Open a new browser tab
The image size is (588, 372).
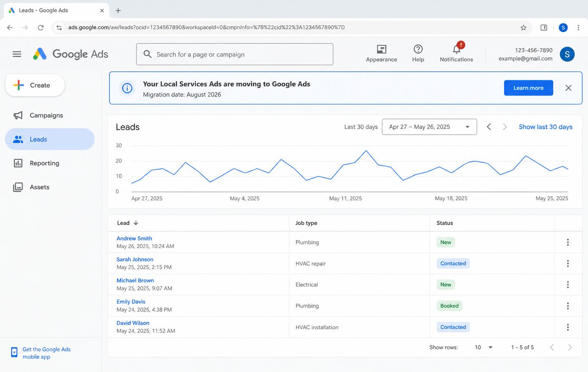(118, 11)
